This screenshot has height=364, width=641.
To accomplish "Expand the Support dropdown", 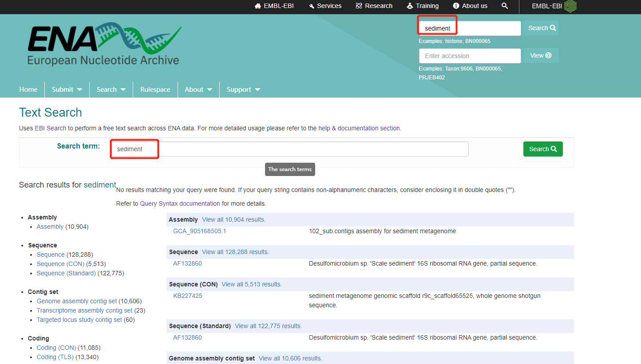I will (243, 89).
